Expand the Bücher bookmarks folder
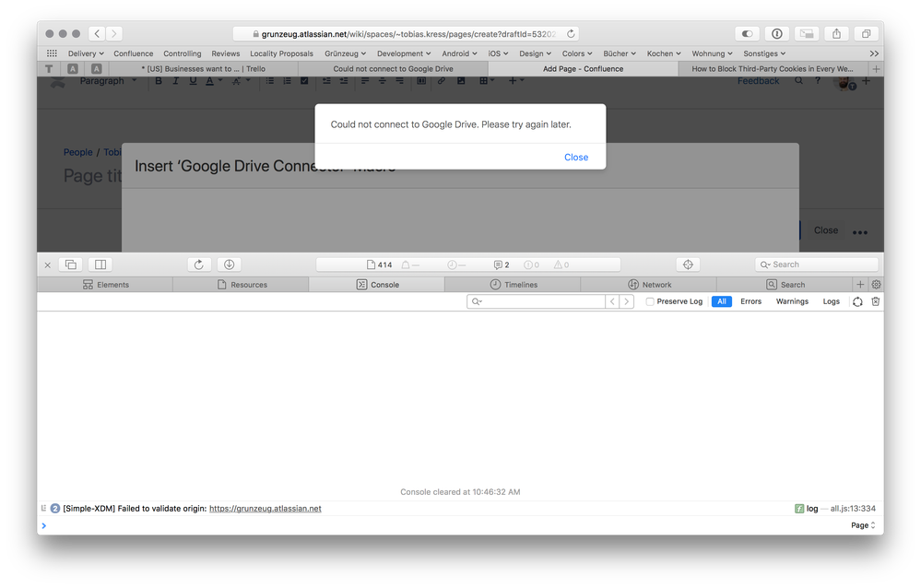The image size is (921, 588). [x=620, y=53]
